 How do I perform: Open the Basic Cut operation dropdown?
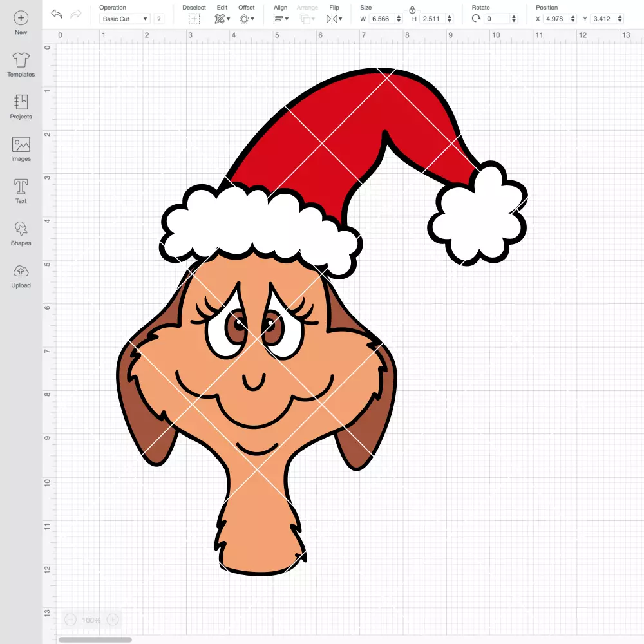coord(125,19)
